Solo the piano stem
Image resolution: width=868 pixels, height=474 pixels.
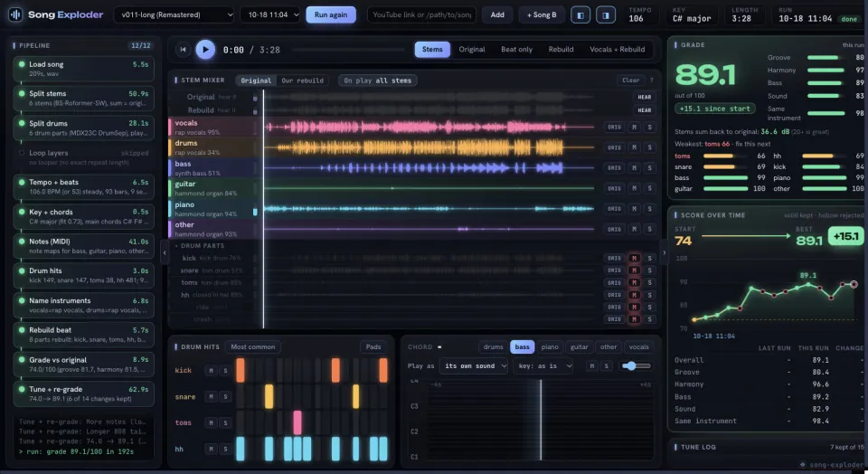tap(650, 209)
